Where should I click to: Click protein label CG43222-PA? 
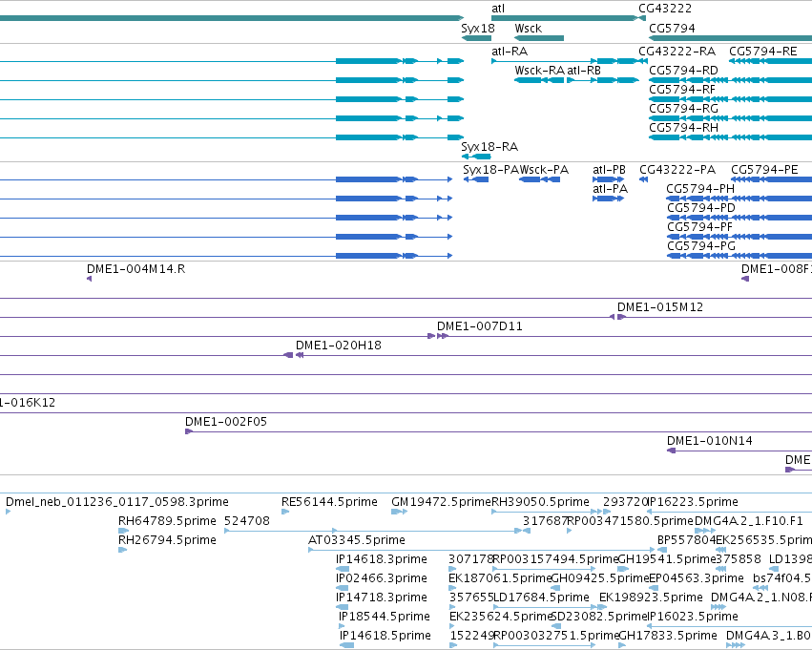(677, 170)
